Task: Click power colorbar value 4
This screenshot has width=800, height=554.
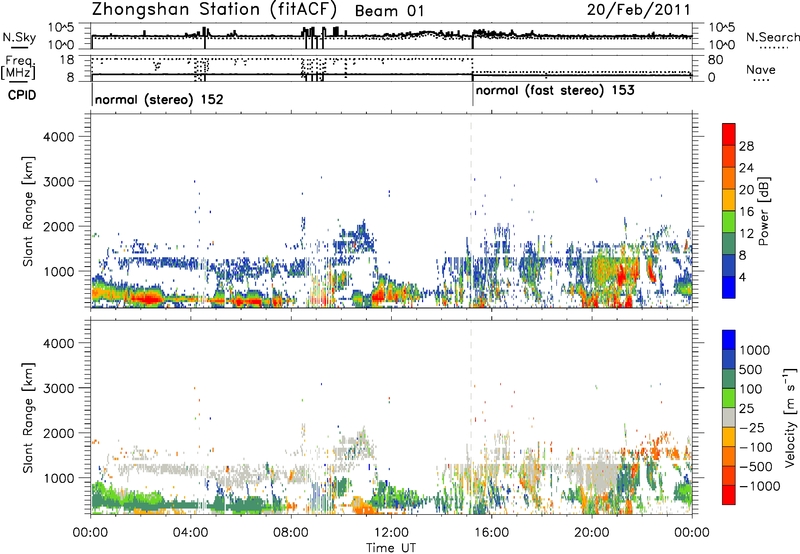Action: [x=742, y=277]
